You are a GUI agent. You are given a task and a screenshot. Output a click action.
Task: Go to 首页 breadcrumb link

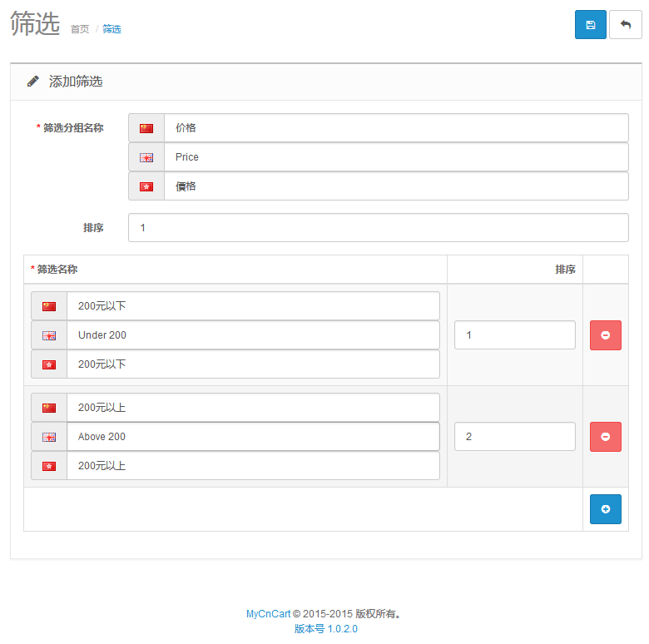(80, 29)
